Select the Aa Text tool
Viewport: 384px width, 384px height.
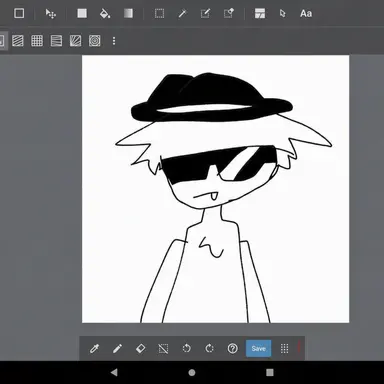pos(306,13)
